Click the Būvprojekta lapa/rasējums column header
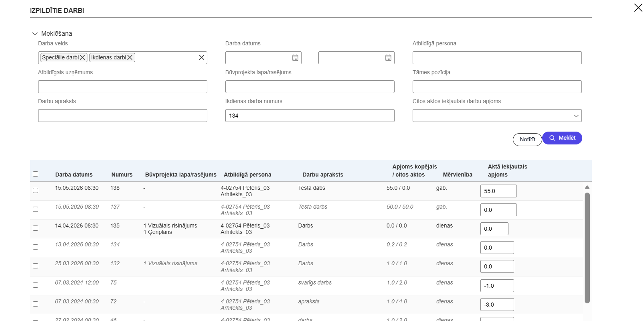This screenshot has width=644, height=321. [x=181, y=175]
